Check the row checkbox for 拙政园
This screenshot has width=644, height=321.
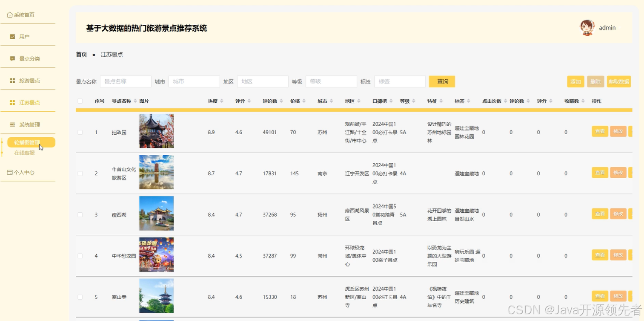(80, 132)
